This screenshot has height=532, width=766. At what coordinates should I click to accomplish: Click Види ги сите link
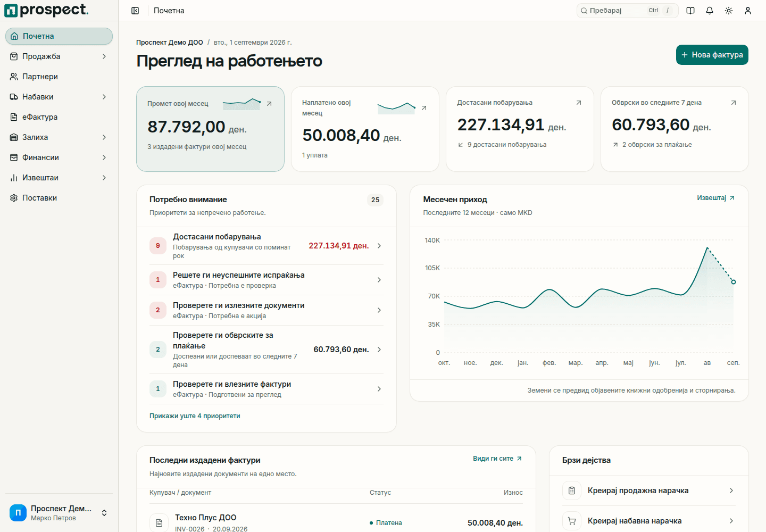click(497, 459)
